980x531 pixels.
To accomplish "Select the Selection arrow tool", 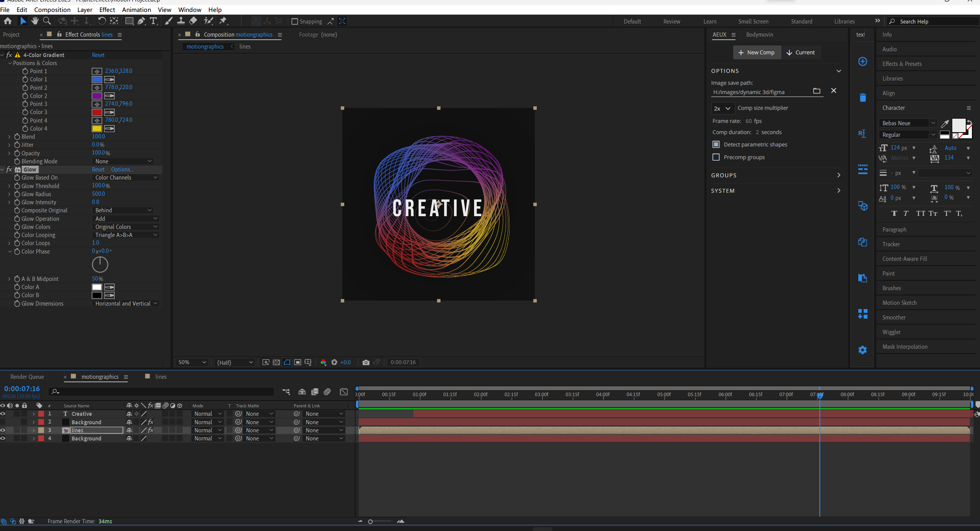I will click(x=23, y=21).
